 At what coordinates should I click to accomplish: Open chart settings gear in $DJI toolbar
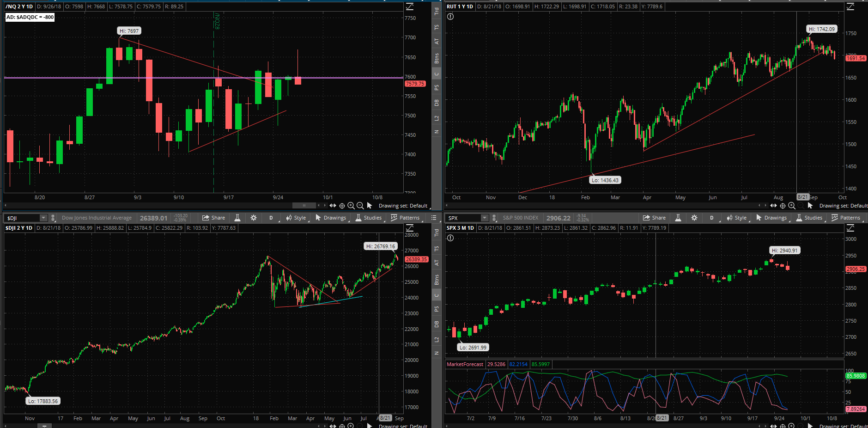tap(254, 218)
